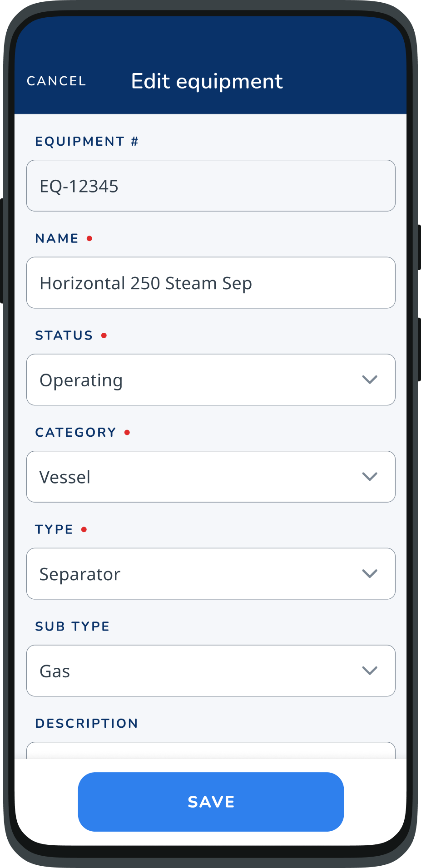The image size is (421, 868).
Task: Click the required indicator beside NAME
Action: coord(89,237)
